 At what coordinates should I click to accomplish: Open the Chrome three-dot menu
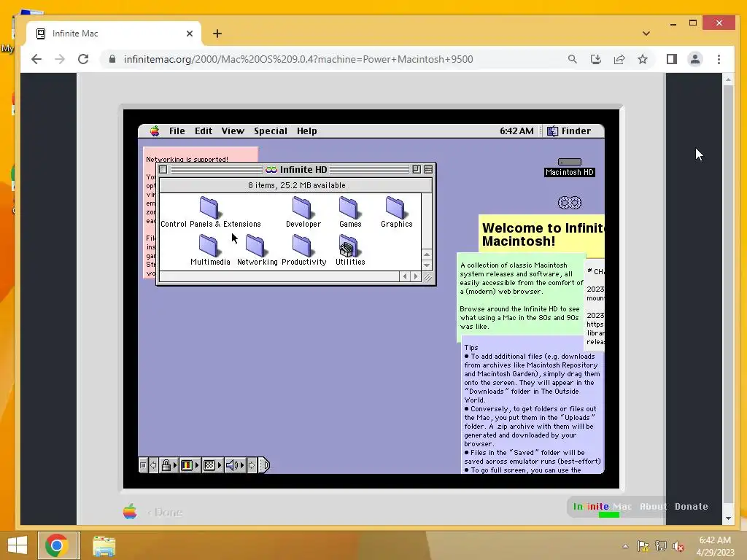pos(719,59)
